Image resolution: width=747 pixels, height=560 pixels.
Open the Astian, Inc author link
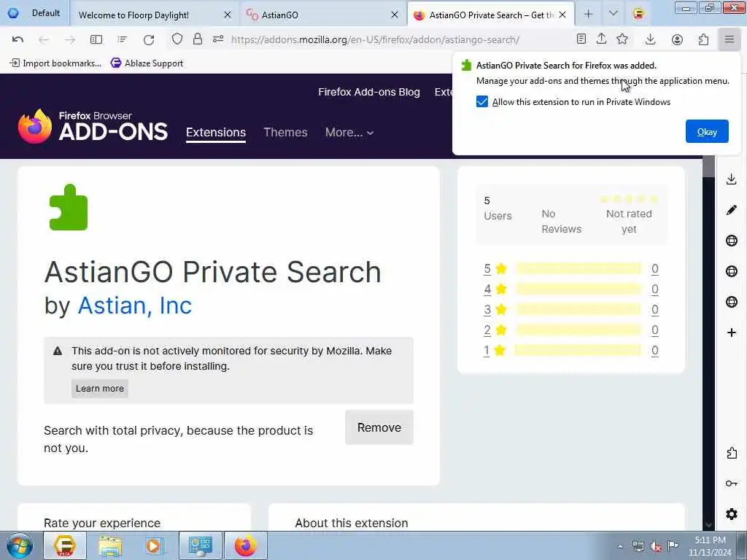(x=135, y=306)
